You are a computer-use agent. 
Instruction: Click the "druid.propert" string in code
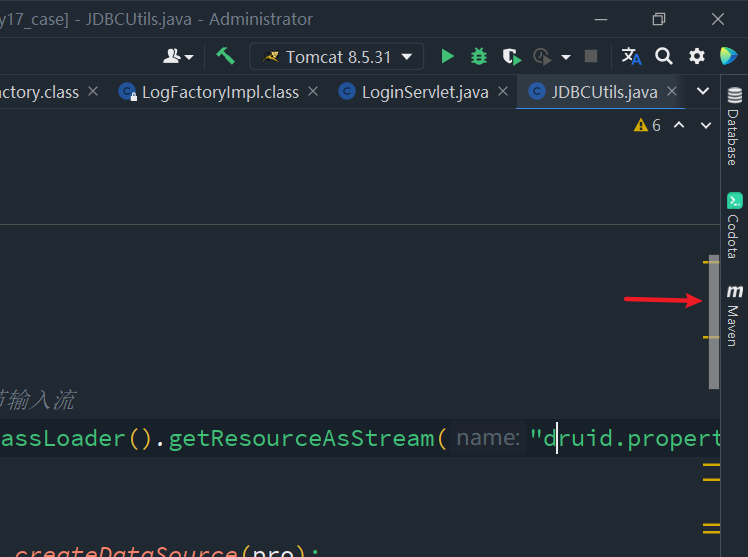(625, 438)
